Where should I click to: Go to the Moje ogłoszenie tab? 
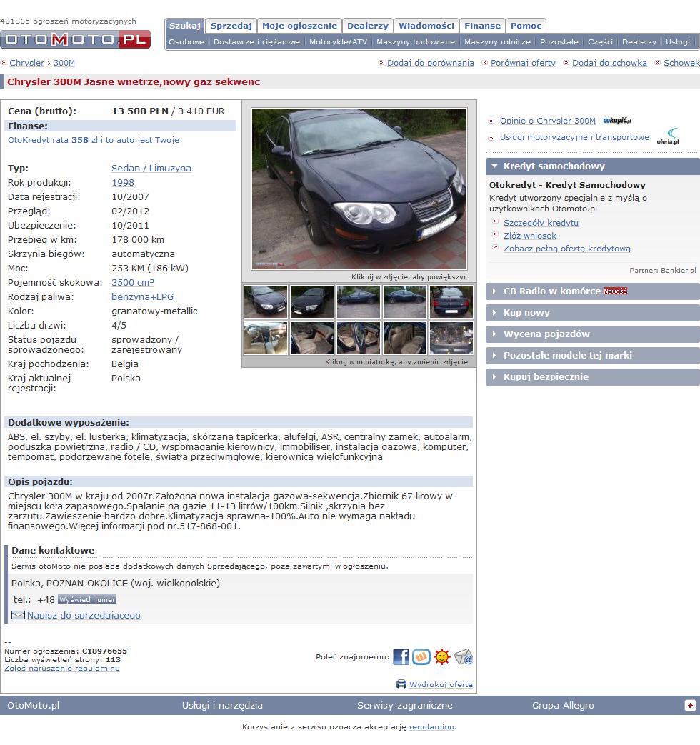299,26
